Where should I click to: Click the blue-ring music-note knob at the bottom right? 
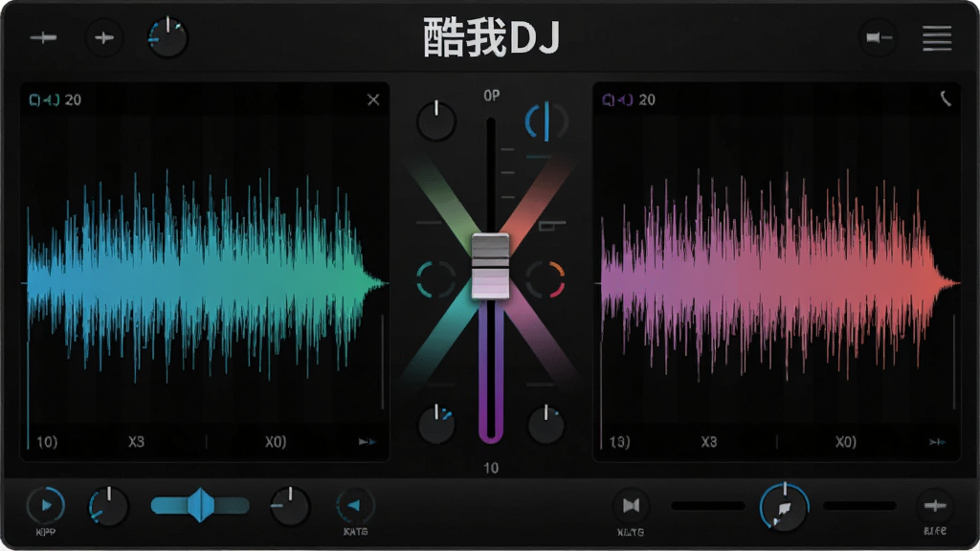tap(785, 508)
